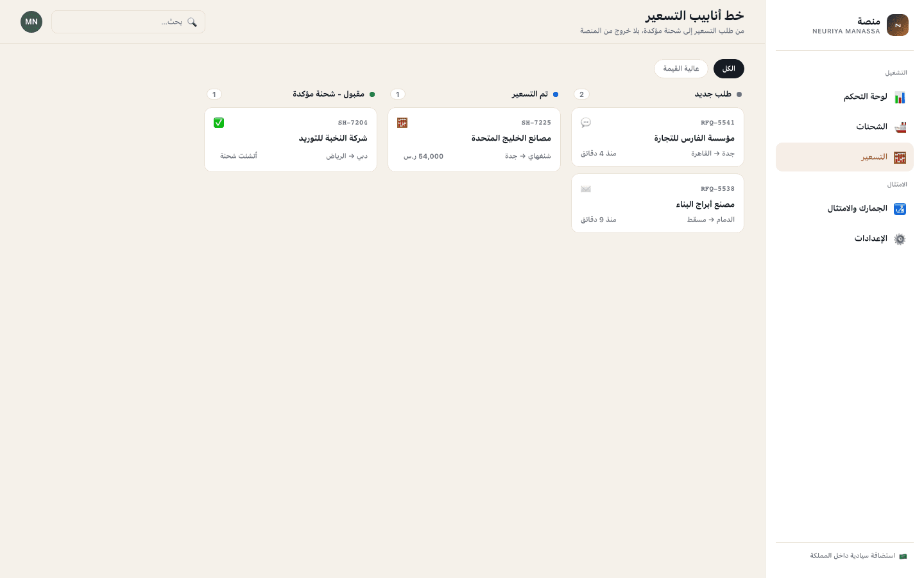This screenshot has width=924, height=578.
Task: Click the 54,000 ر.س amount
Action: [424, 156]
